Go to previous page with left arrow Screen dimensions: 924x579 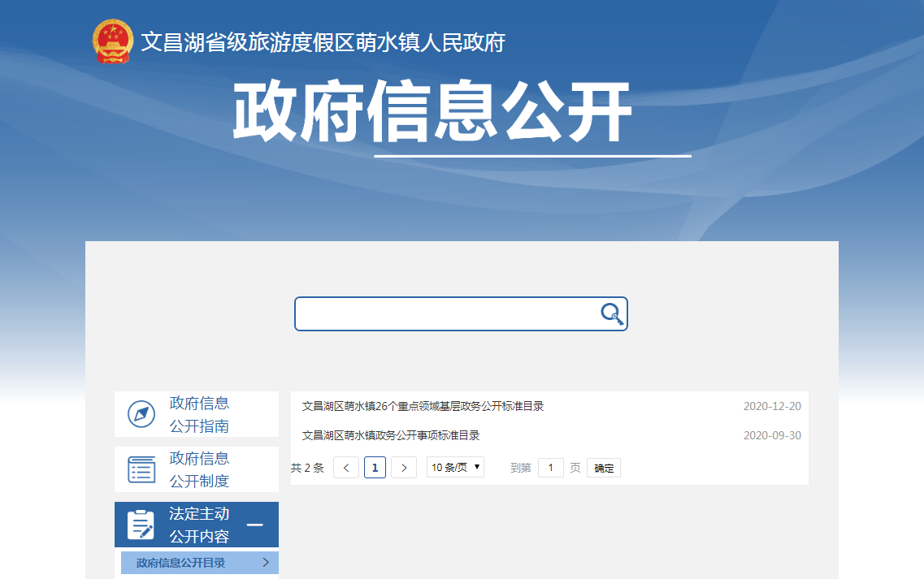346,468
